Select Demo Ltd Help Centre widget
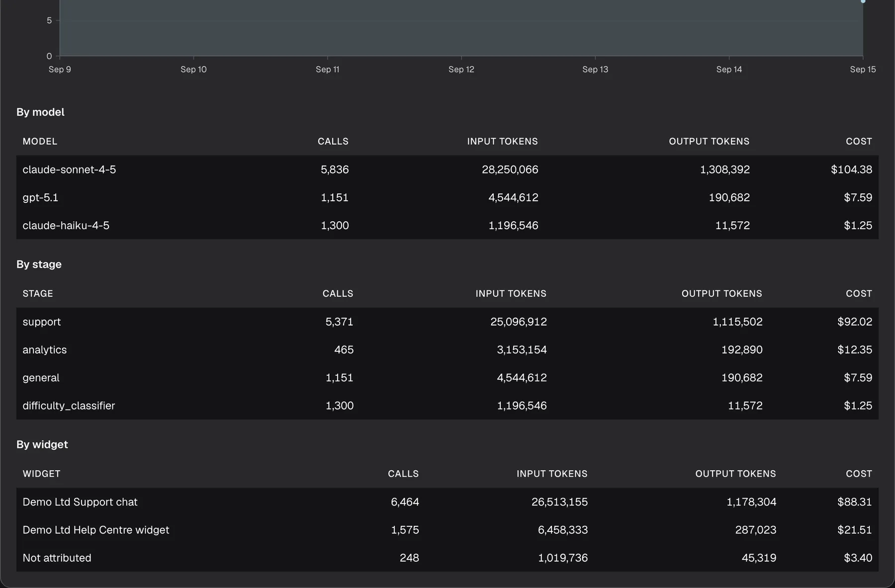This screenshot has width=895, height=588. point(96,530)
